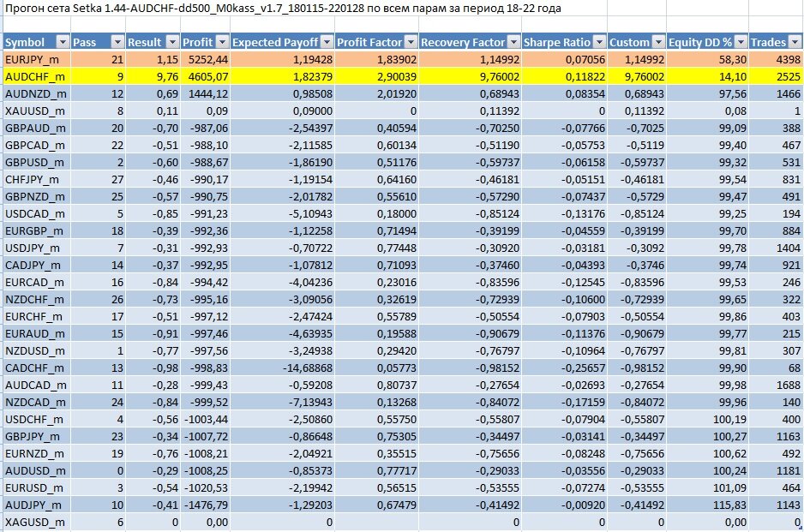Select the CHFJPY_m symbol cell

37,179
